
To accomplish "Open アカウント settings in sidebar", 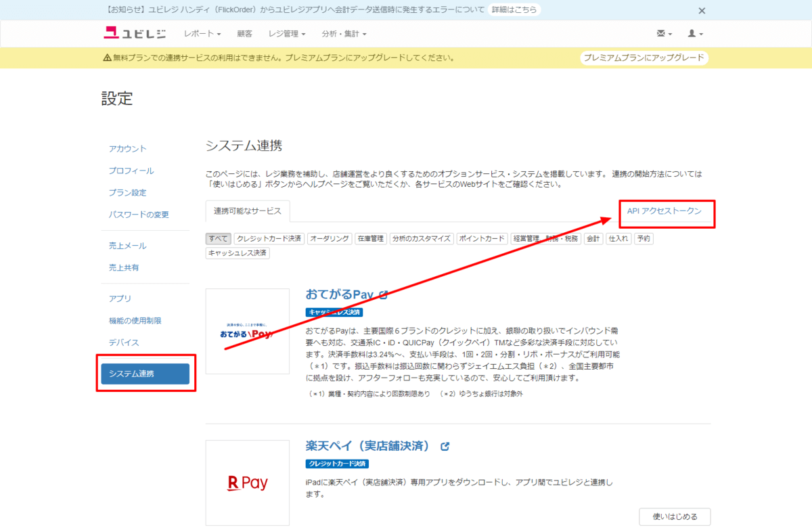I will coord(128,149).
